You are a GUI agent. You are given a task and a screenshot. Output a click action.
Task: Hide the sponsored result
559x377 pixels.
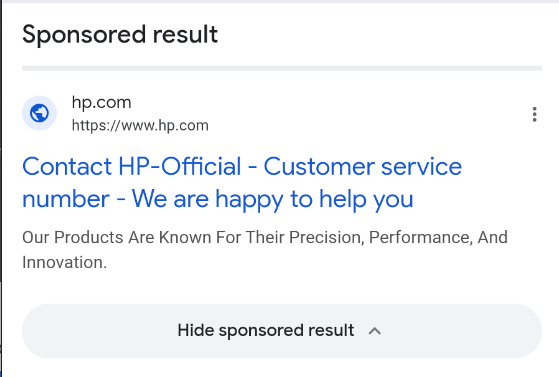click(282, 331)
